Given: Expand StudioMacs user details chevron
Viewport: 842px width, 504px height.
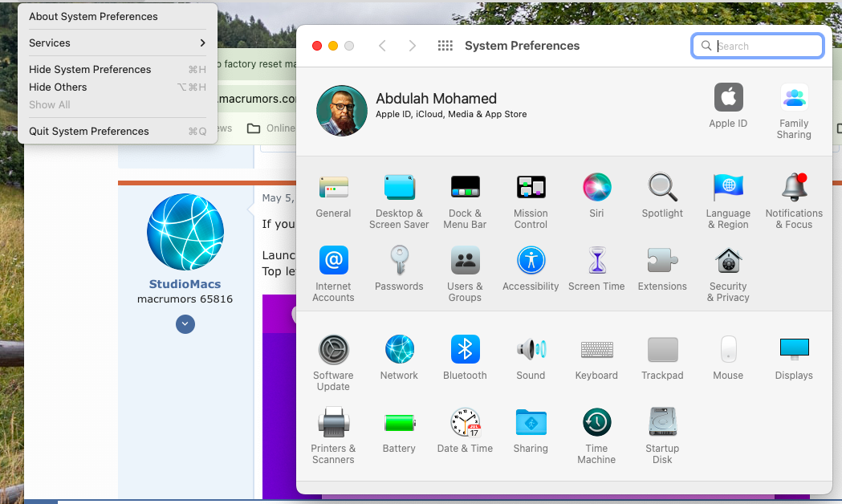Looking at the screenshot, I should (185, 324).
